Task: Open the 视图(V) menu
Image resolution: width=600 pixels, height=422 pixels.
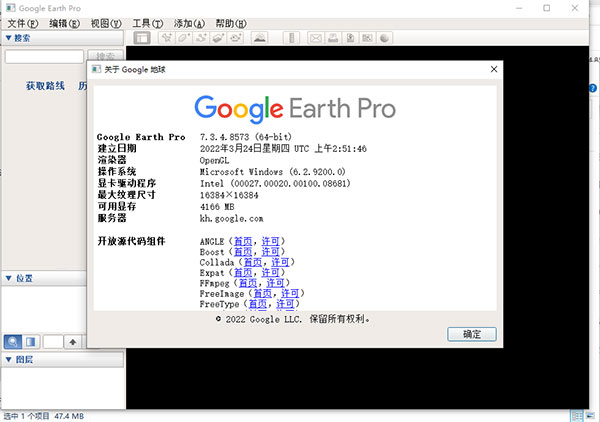Action: pos(106,24)
